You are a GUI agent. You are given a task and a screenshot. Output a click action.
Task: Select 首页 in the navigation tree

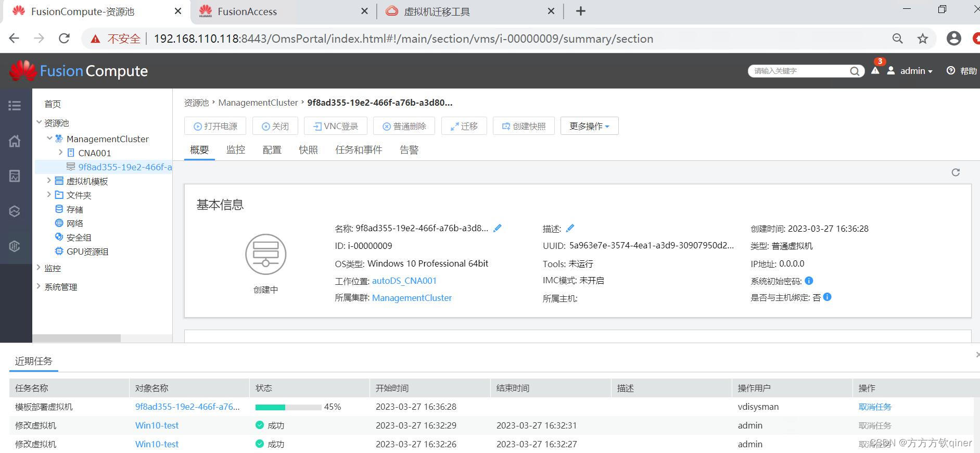(53, 104)
